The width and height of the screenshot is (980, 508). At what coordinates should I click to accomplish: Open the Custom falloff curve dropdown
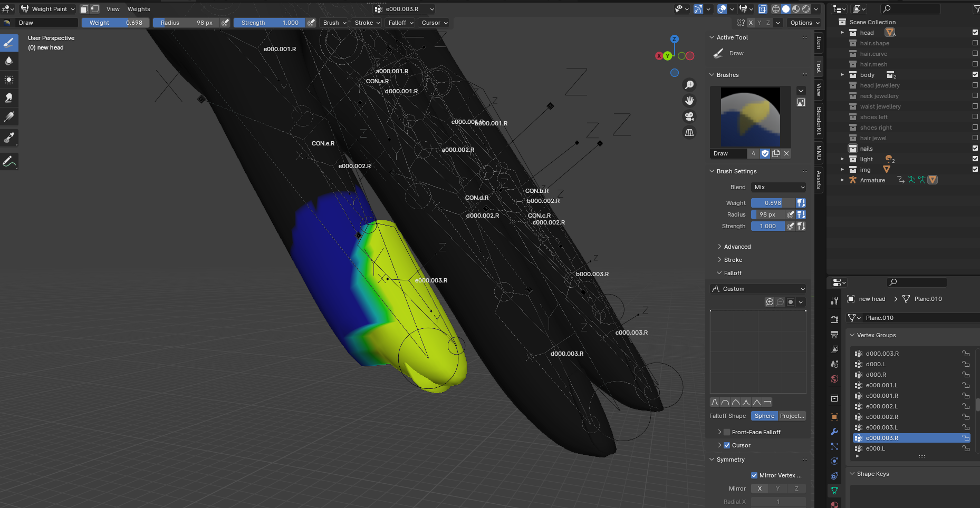tap(758, 289)
